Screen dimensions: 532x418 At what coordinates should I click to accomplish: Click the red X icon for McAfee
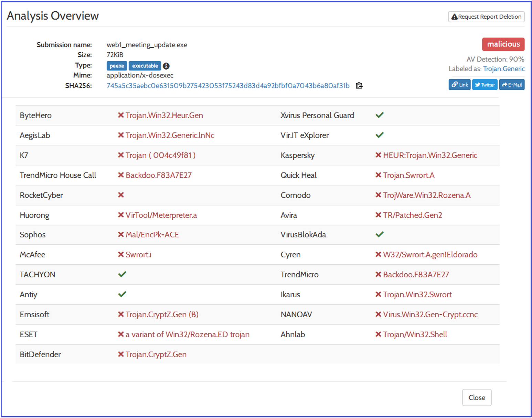(x=121, y=254)
